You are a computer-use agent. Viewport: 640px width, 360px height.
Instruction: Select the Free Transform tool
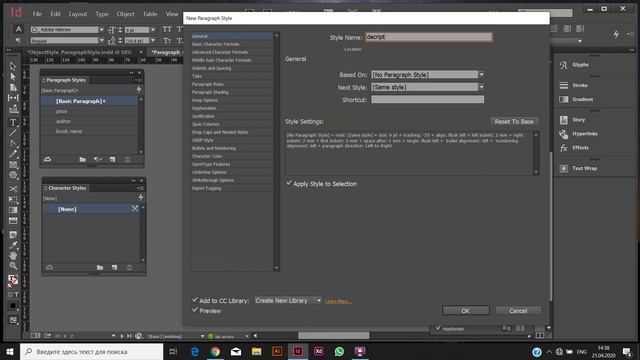13,200
